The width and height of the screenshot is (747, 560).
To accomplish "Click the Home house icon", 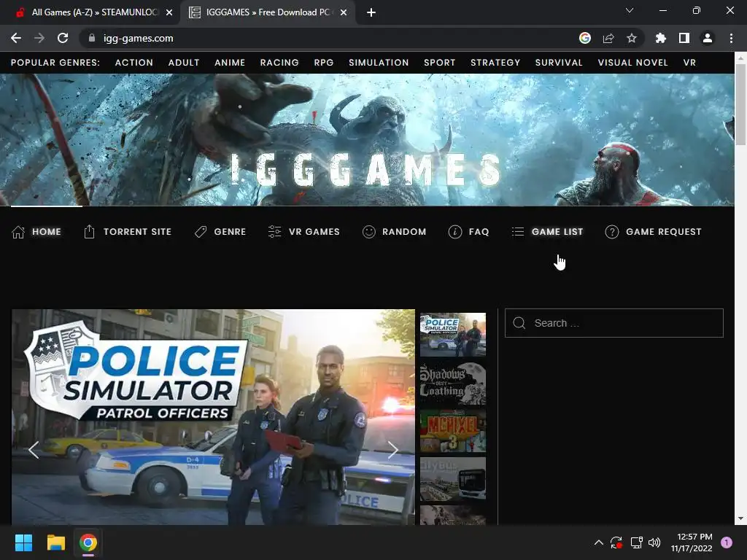I will (x=18, y=232).
